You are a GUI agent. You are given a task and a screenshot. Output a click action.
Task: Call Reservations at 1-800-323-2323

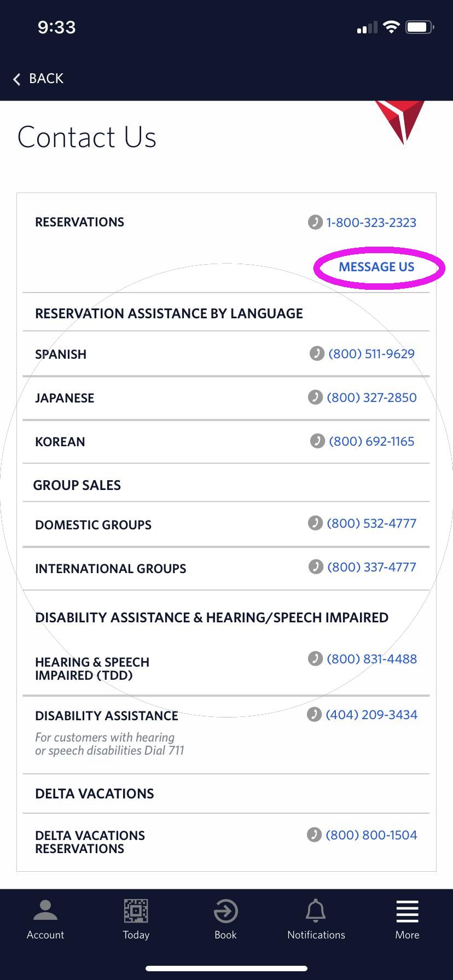click(x=371, y=222)
